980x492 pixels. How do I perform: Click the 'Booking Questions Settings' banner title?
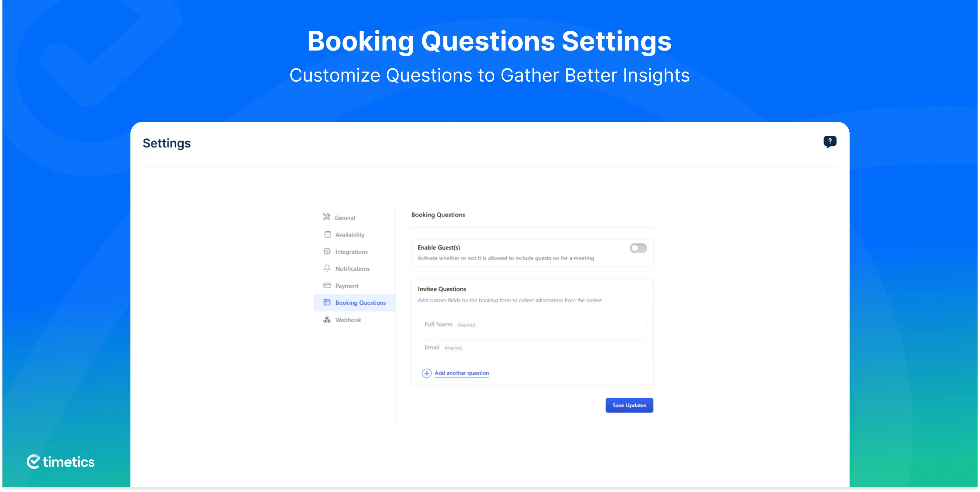pyautogui.click(x=490, y=41)
